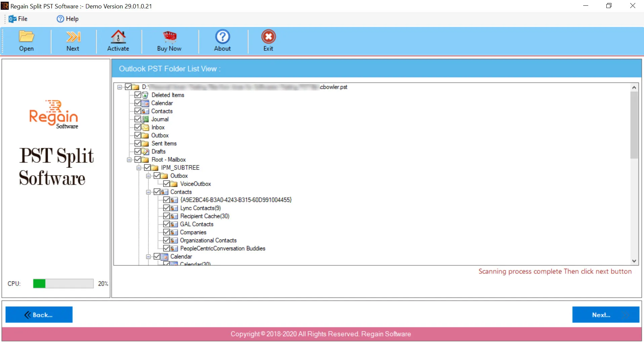
Task: Click the VoiceOutbox folder icon
Action: [x=174, y=184]
